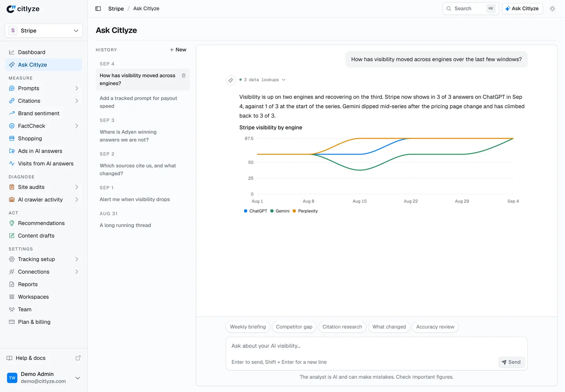Click the Team people icon
The image size is (565, 392).
[12, 309]
